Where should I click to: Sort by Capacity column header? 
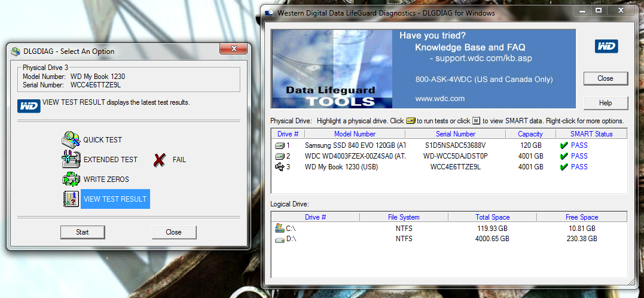pyautogui.click(x=530, y=134)
